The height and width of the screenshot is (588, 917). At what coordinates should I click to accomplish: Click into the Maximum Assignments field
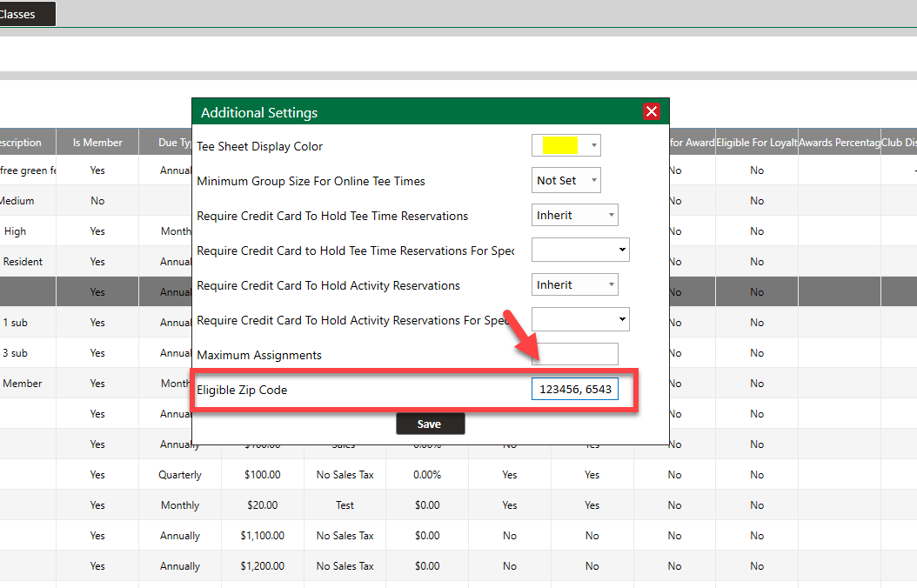[x=574, y=354]
